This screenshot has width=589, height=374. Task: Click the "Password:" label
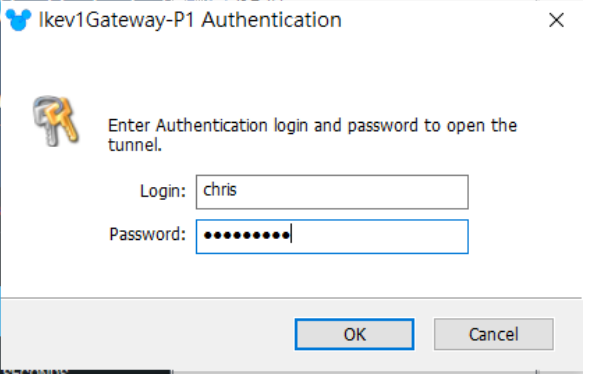point(147,234)
